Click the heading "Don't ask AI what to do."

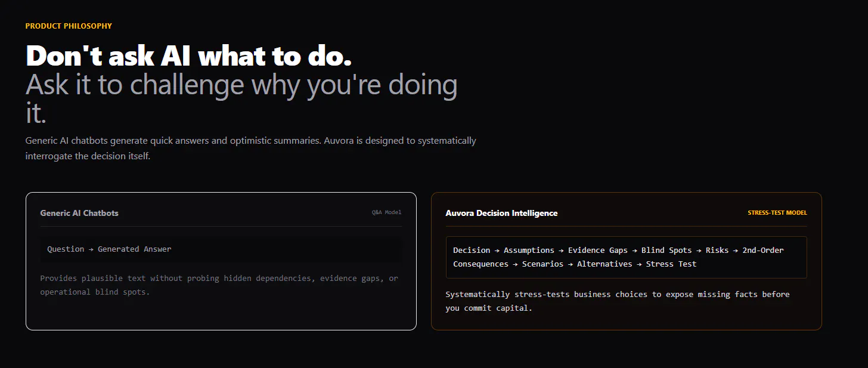[188, 56]
